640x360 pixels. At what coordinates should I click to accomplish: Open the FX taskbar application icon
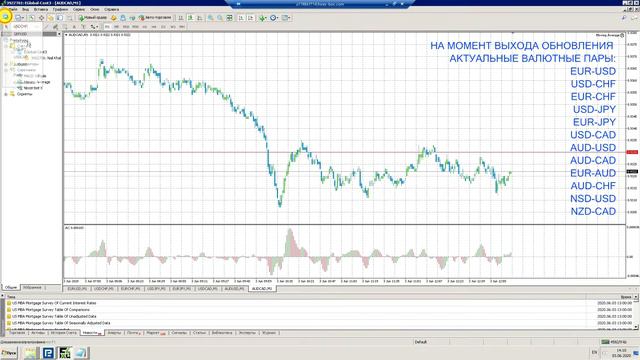64,353
